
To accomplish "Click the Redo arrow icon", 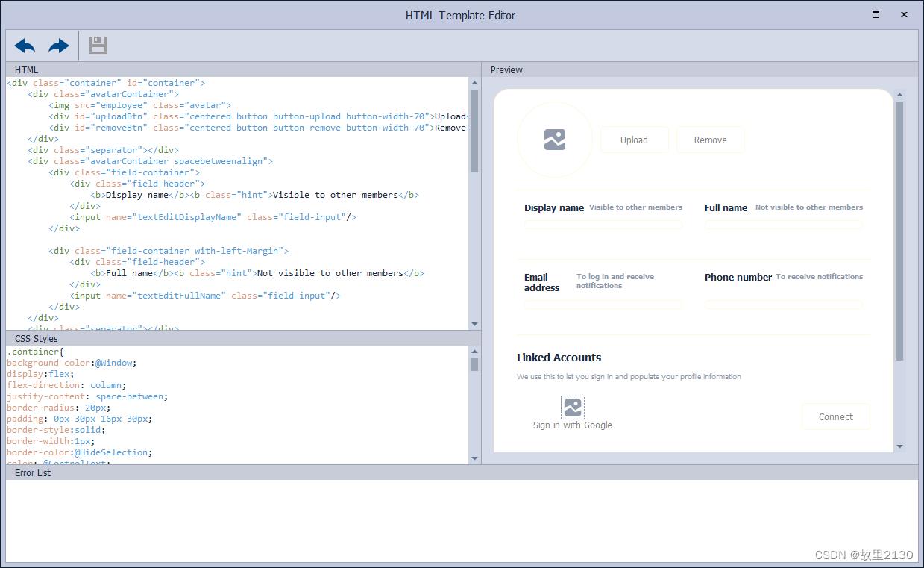I will [58, 46].
